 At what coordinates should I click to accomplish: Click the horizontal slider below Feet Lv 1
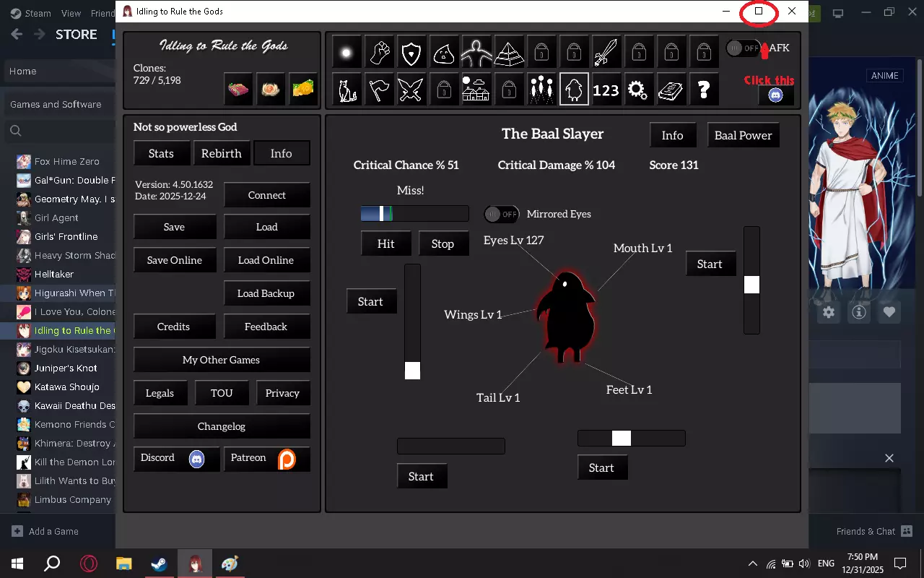632,438
